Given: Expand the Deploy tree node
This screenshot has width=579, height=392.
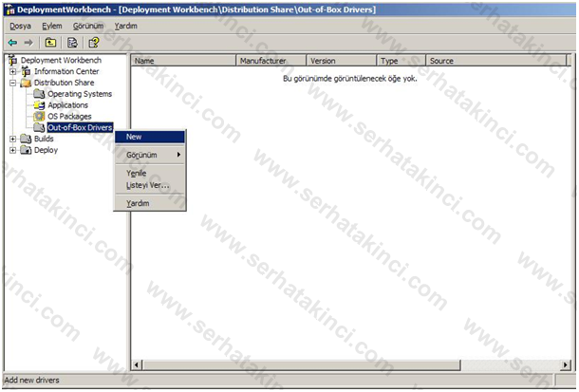Looking at the screenshot, I should [13, 150].
